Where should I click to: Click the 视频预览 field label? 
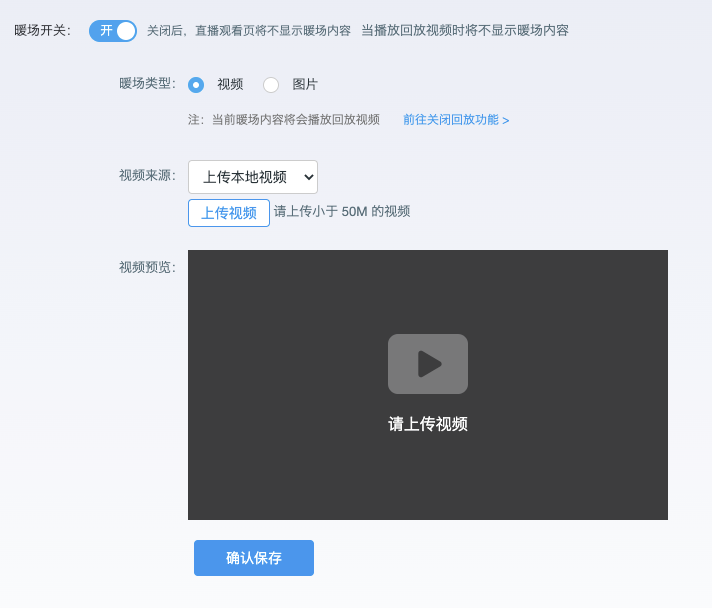[146, 267]
